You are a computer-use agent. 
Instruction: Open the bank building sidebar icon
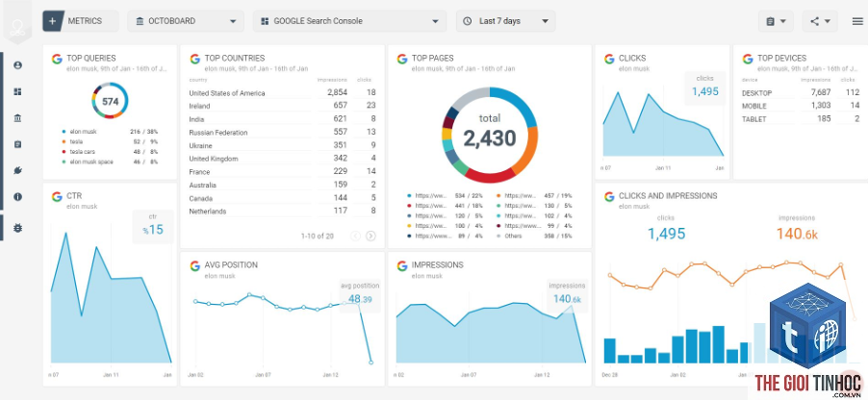click(x=17, y=118)
